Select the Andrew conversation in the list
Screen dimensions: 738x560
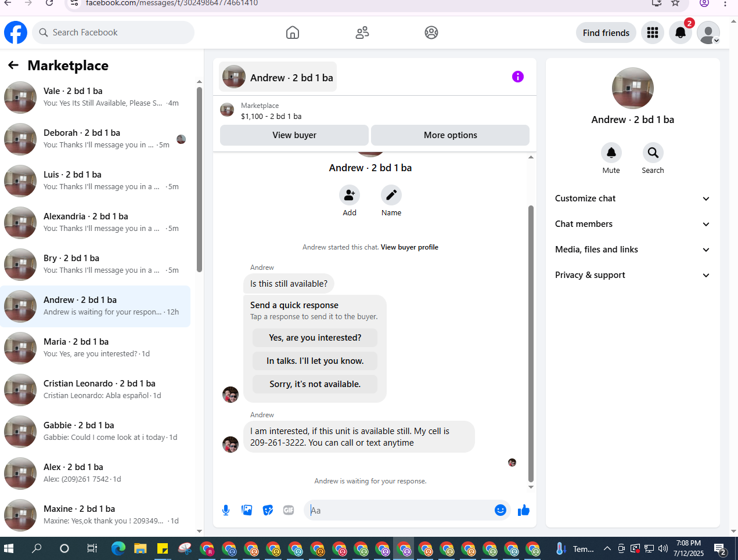pos(96,306)
